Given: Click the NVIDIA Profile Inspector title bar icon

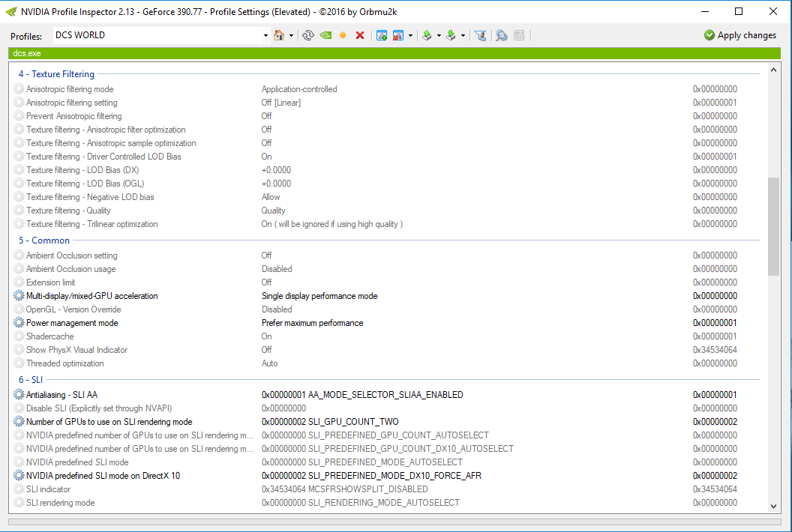Looking at the screenshot, I should pyautogui.click(x=11, y=11).
